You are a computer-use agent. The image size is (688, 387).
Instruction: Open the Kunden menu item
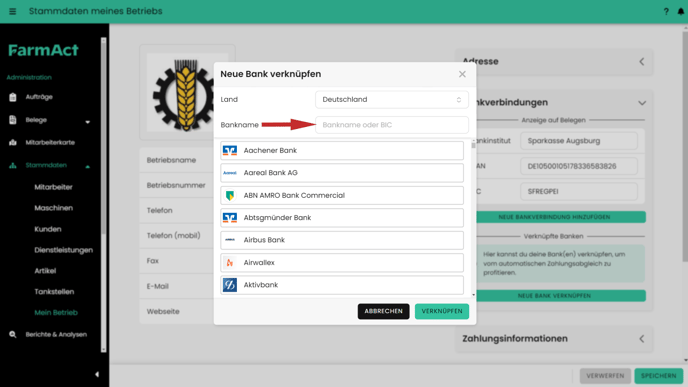48,229
